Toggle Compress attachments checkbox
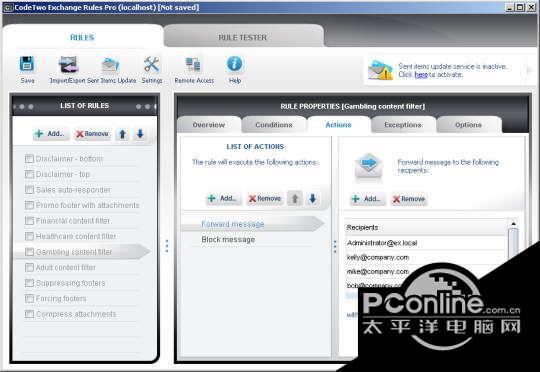 click(29, 314)
